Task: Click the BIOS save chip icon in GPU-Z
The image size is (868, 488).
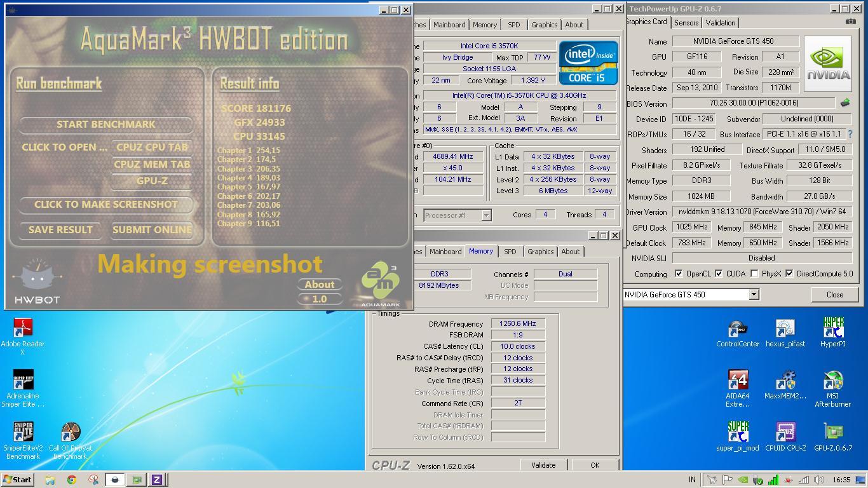Action: (845, 102)
